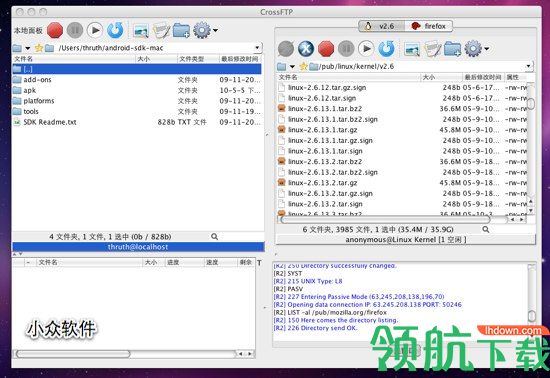Click the blue X abort icon in remote toolbar
This screenshot has width=550, height=378.
tap(306, 49)
